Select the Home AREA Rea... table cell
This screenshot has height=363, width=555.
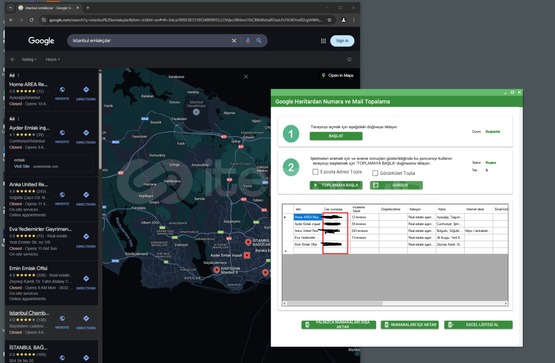click(x=308, y=217)
